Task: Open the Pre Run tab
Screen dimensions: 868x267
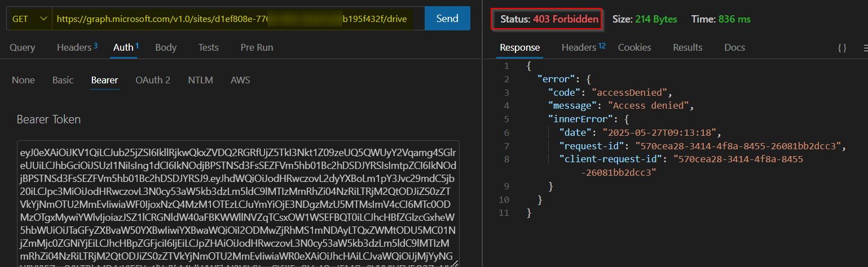Action: pos(257,48)
